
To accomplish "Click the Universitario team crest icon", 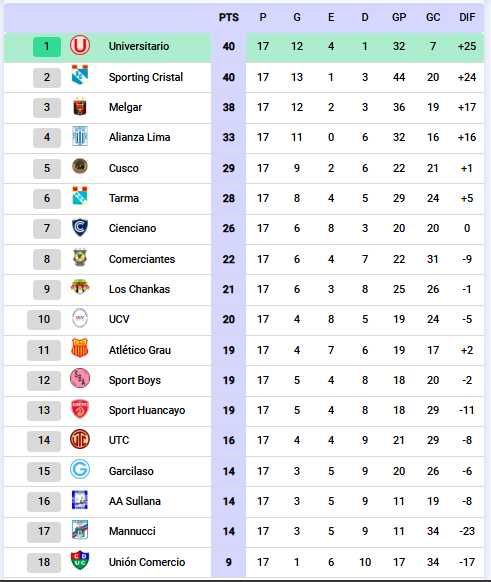I will [x=80, y=45].
